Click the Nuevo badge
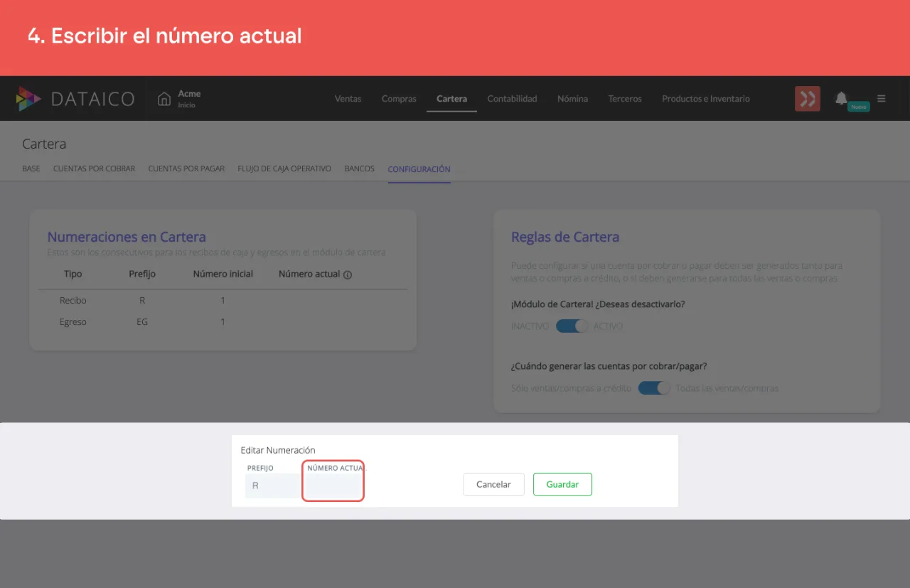 pyautogui.click(x=859, y=107)
